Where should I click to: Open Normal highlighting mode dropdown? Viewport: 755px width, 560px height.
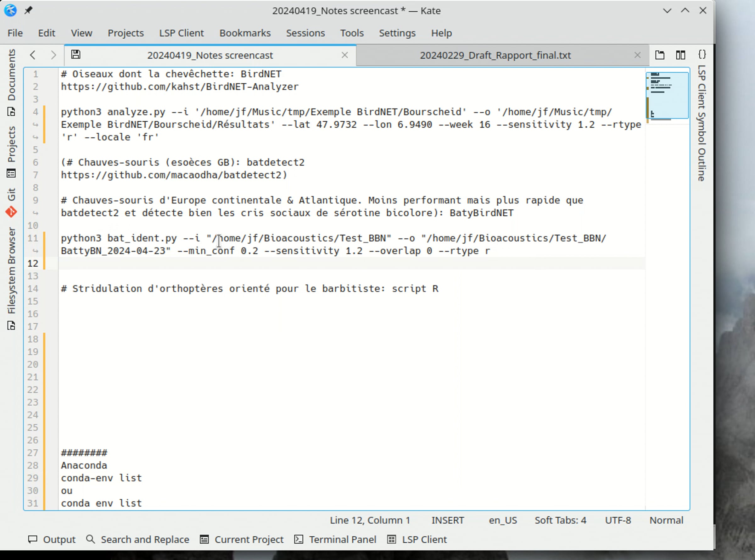click(666, 520)
